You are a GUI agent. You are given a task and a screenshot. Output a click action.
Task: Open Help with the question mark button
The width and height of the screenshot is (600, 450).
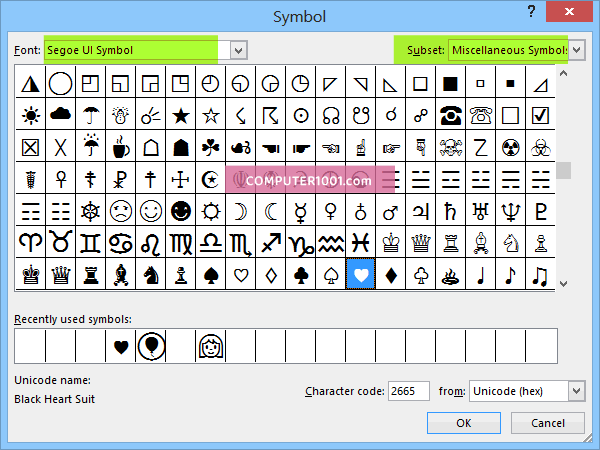(x=531, y=11)
